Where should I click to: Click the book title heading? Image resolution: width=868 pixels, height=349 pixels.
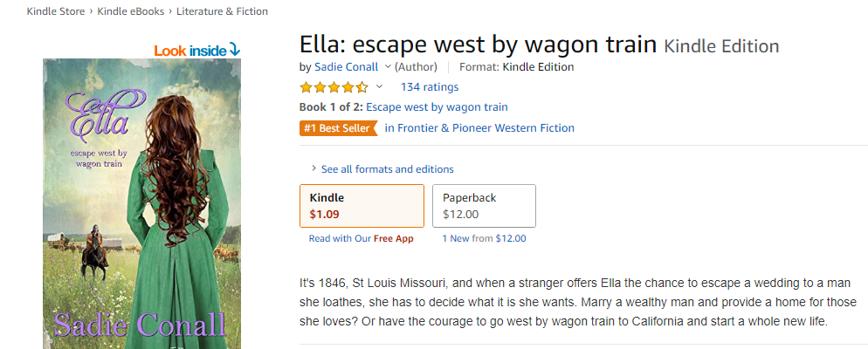click(479, 44)
